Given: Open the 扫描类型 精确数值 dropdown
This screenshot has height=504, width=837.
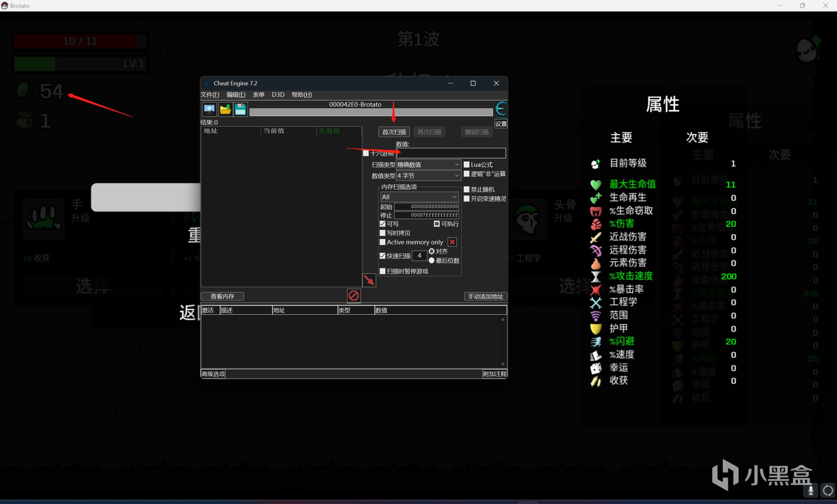Looking at the screenshot, I should 428,165.
